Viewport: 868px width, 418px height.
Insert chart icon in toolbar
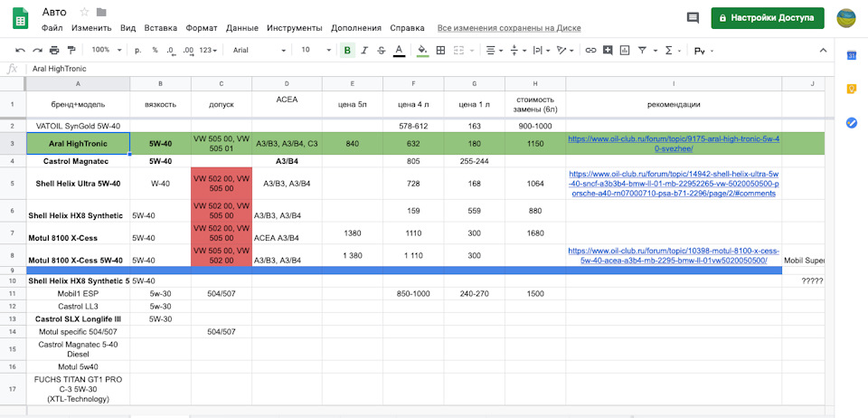[625, 51]
